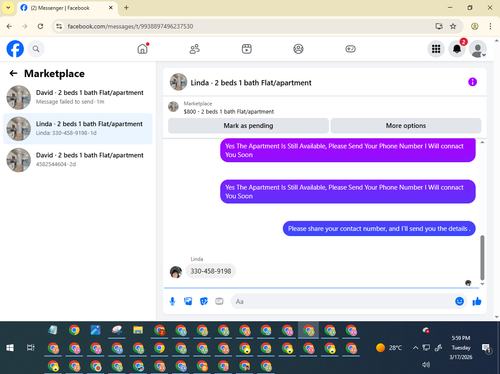
Task: Choose a GIF icon
Action: [x=219, y=302]
